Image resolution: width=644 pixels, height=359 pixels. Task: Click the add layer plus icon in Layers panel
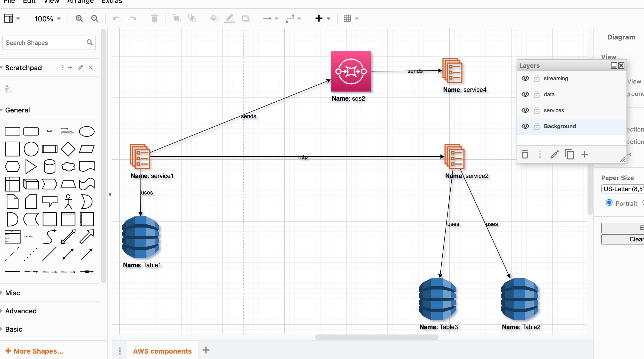(x=584, y=154)
